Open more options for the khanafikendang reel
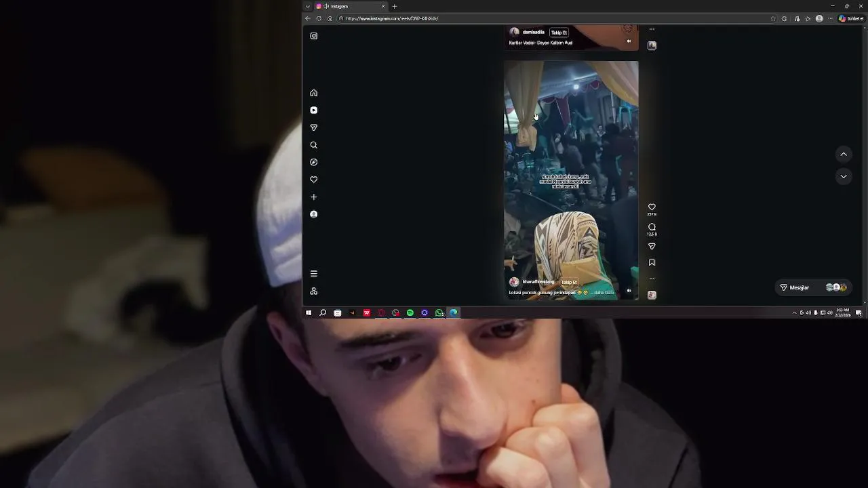 [x=652, y=278]
